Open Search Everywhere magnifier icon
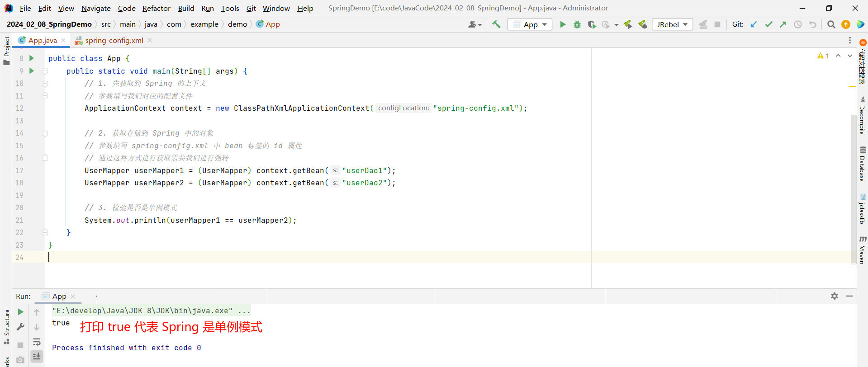The height and width of the screenshot is (367, 868). tap(831, 24)
